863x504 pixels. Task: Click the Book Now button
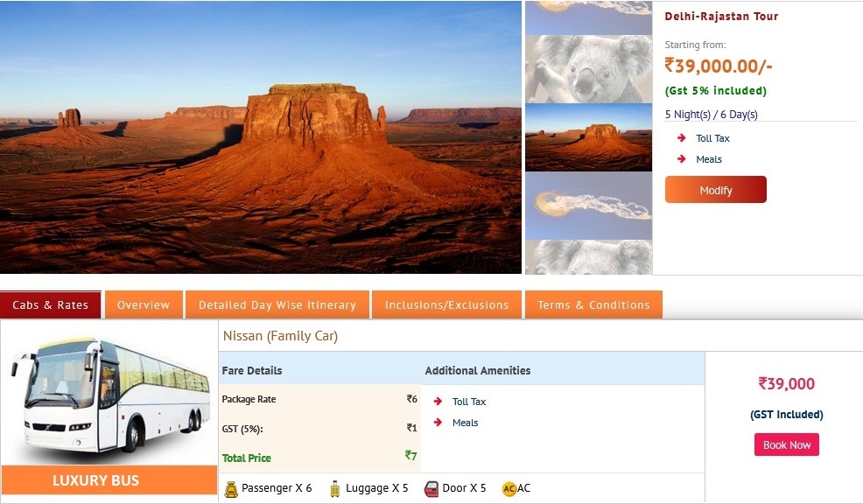click(787, 444)
